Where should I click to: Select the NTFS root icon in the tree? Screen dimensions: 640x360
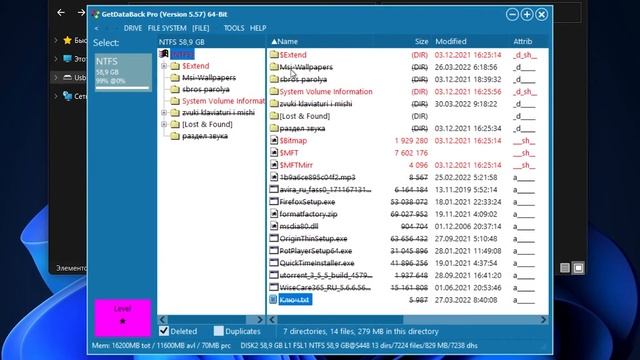point(164,54)
